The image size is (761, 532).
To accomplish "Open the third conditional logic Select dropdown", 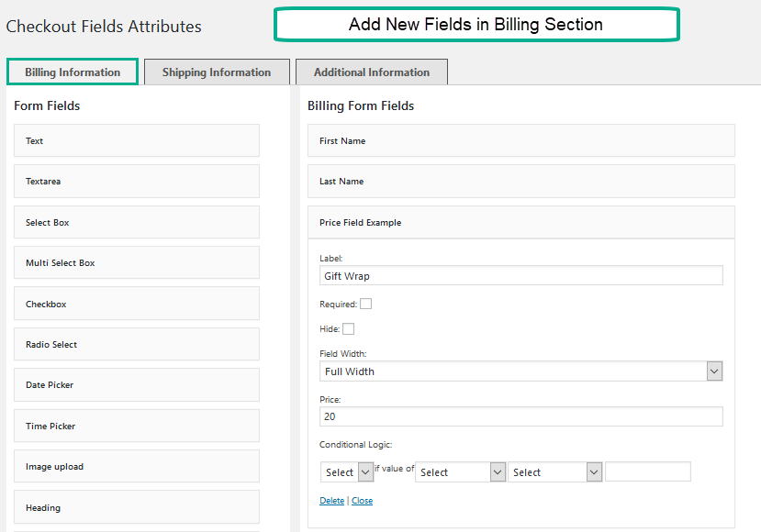I will pos(554,472).
